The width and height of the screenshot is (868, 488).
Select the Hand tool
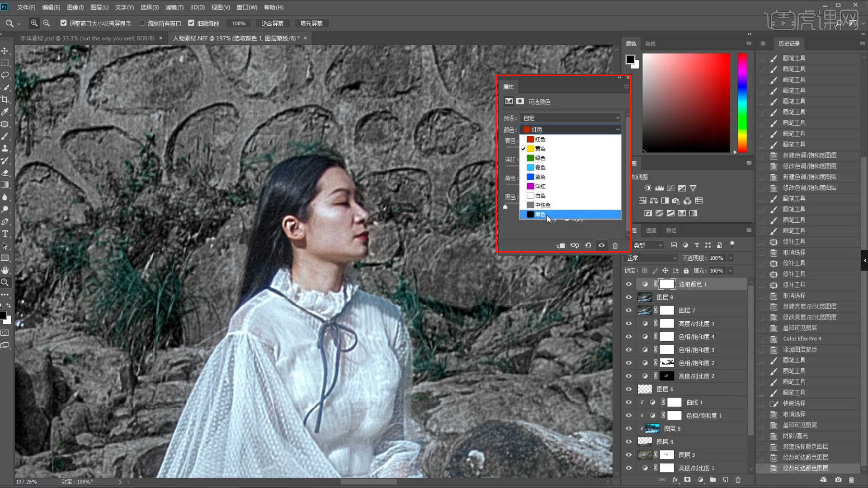5,270
